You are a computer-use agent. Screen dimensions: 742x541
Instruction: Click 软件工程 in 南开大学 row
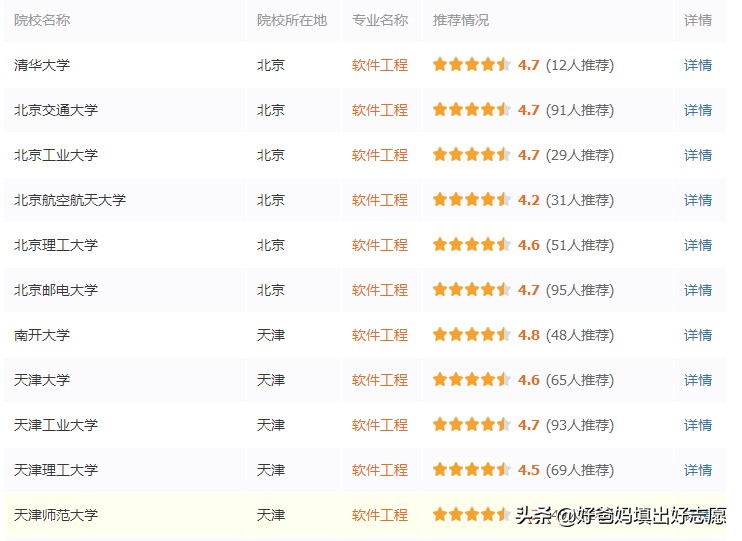pyautogui.click(x=380, y=335)
